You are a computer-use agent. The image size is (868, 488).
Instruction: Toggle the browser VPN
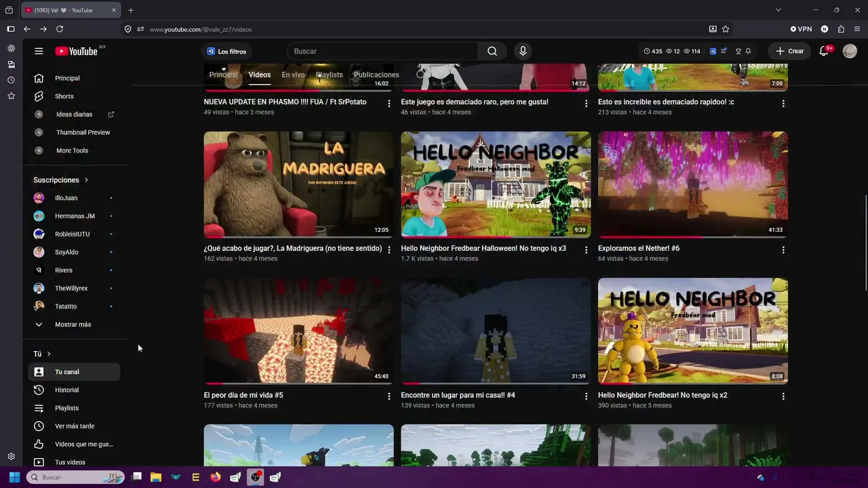pyautogui.click(x=801, y=29)
